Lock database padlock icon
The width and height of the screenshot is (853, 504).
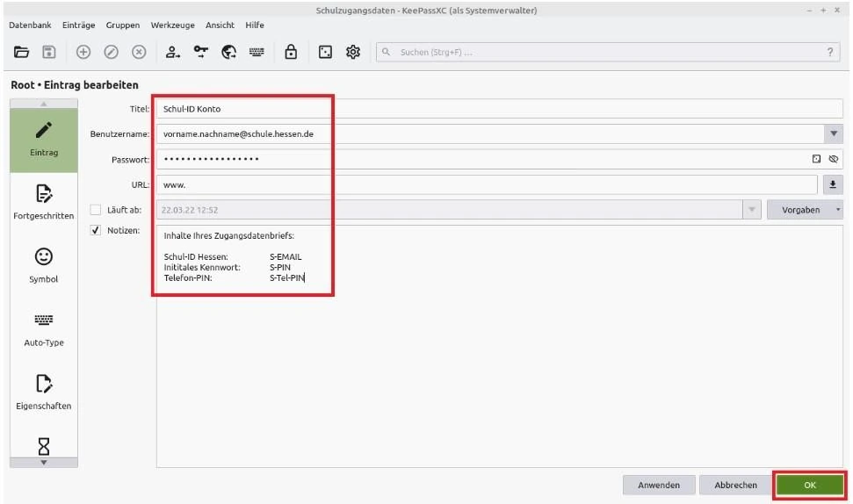tap(291, 52)
